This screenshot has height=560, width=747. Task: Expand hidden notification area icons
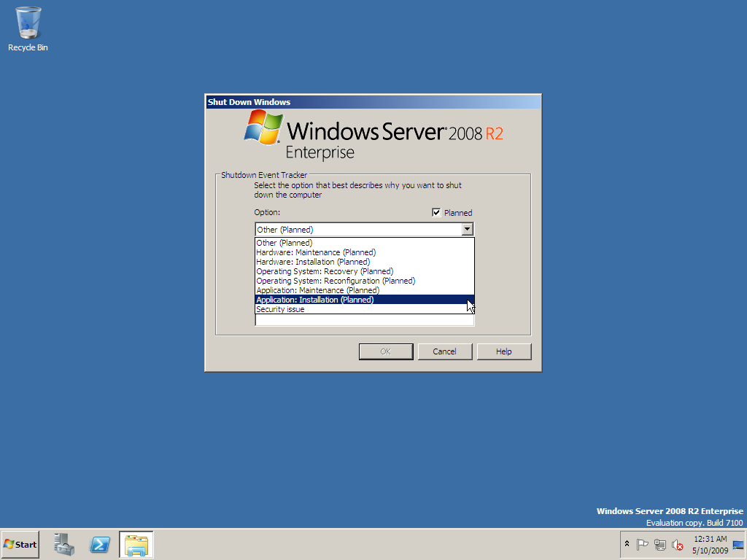pos(627,545)
